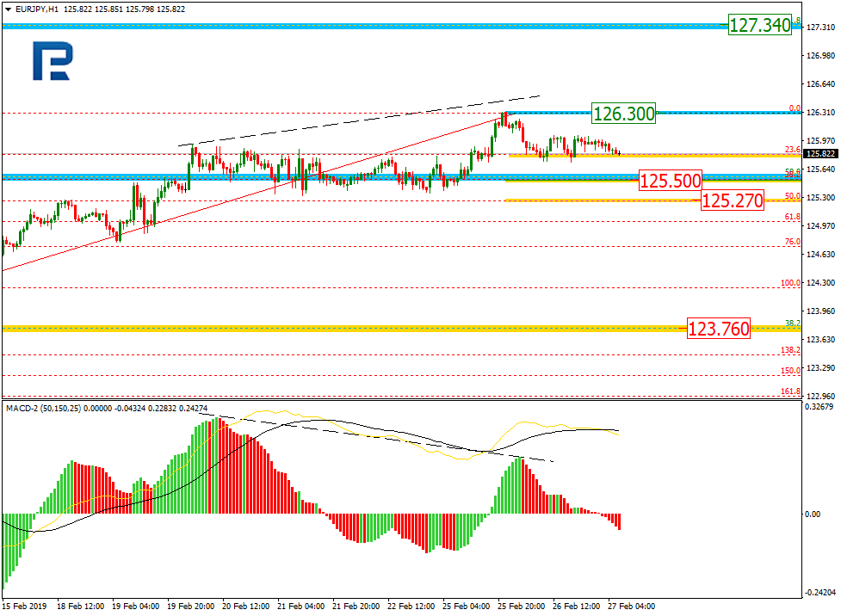Select the 125.270 red price label
This screenshot has width=841, height=616.
coord(733,200)
